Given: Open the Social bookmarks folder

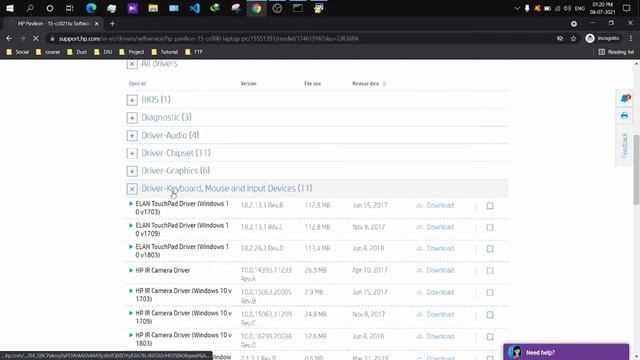Looking at the screenshot, I should [x=18, y=52].
